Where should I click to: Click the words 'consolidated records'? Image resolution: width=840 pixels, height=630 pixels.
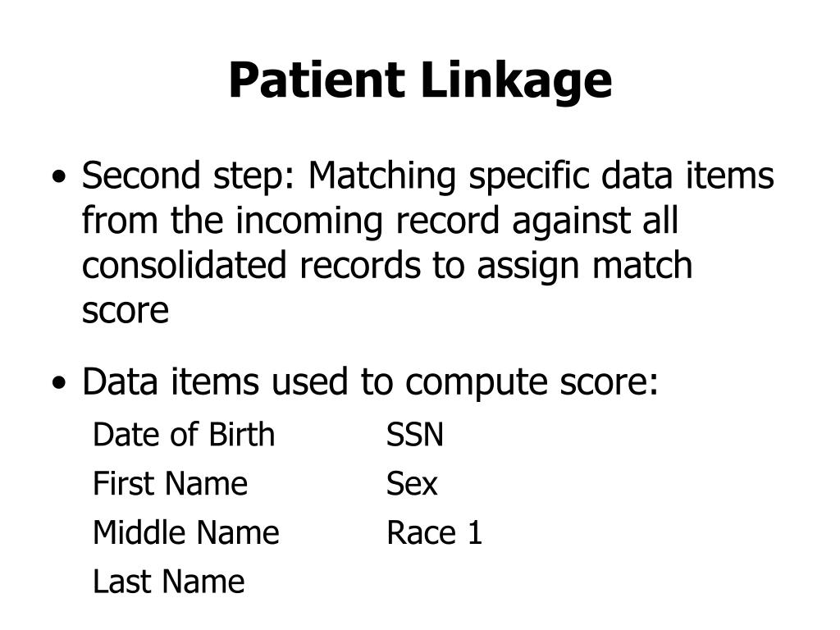click(x=251, y=265)
